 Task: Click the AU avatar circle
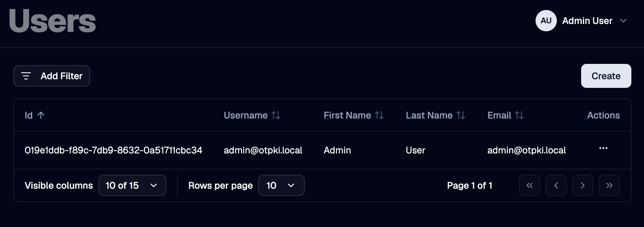(546, 21)
